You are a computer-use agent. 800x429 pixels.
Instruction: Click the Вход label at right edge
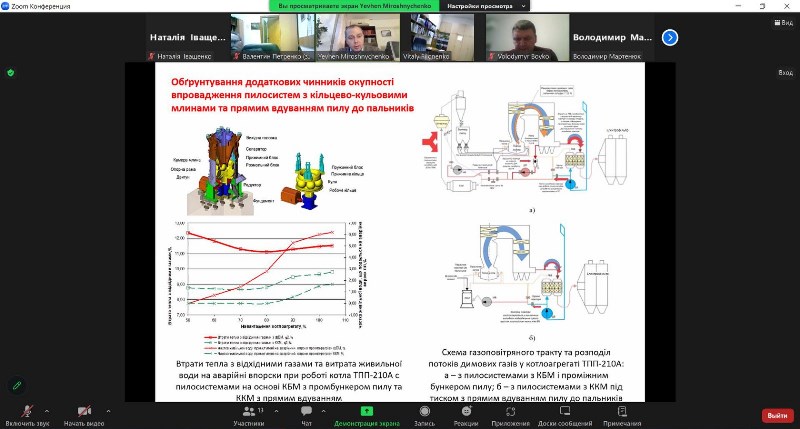786,73
